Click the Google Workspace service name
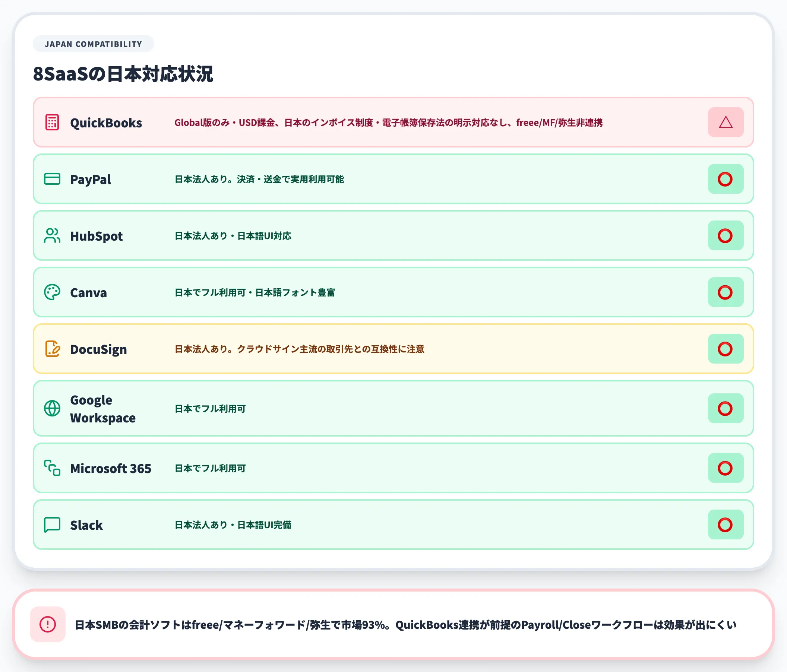 click(x=103, y=409)
